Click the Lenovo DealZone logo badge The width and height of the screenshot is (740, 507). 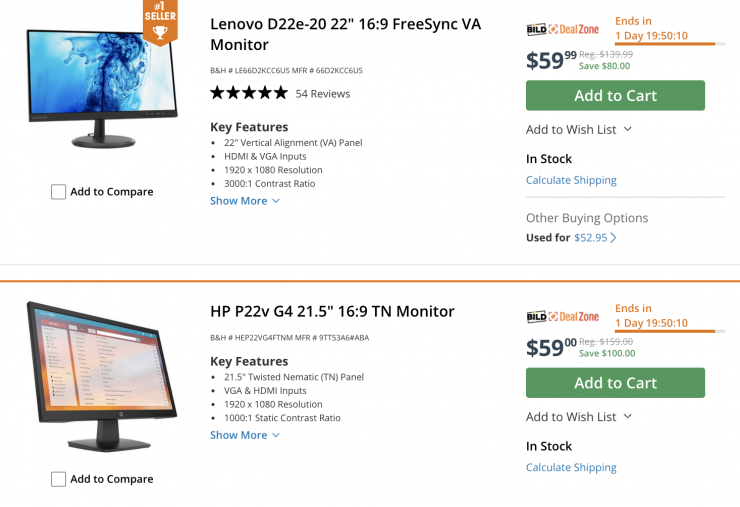coord(562,29)
